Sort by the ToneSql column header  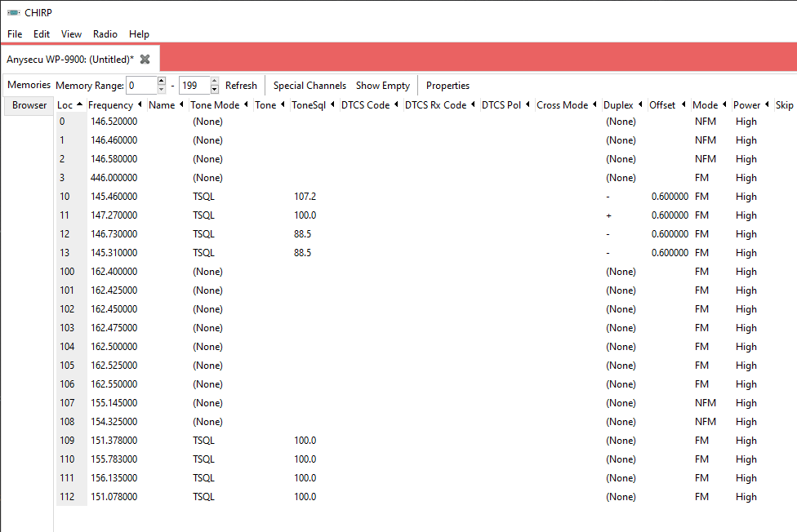pyautogui.click(x=313, y=105)
